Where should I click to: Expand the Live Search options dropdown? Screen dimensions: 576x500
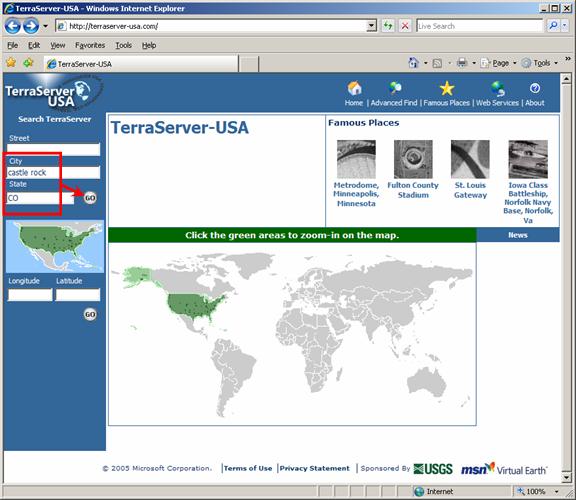click(x=565, y=26)
